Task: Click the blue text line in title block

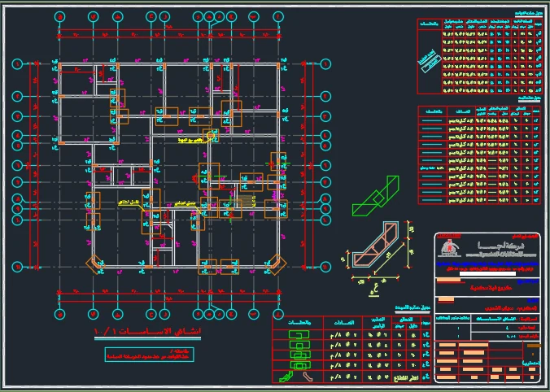Action: [487, 264]
